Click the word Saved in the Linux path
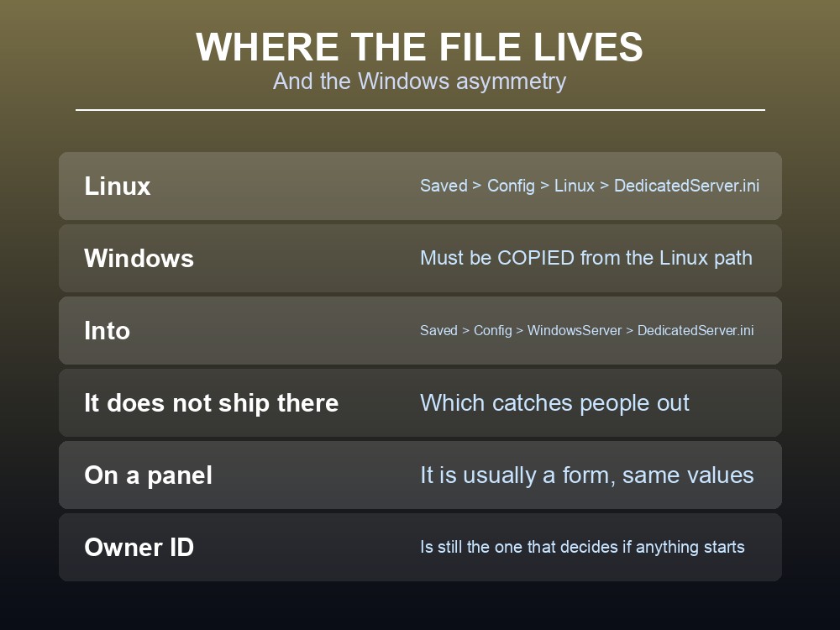The image size is (840, 630). coord(444,186)
